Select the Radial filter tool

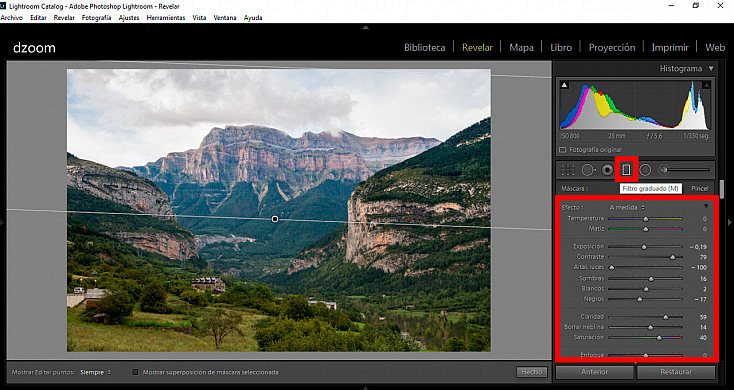coord(645,169)
